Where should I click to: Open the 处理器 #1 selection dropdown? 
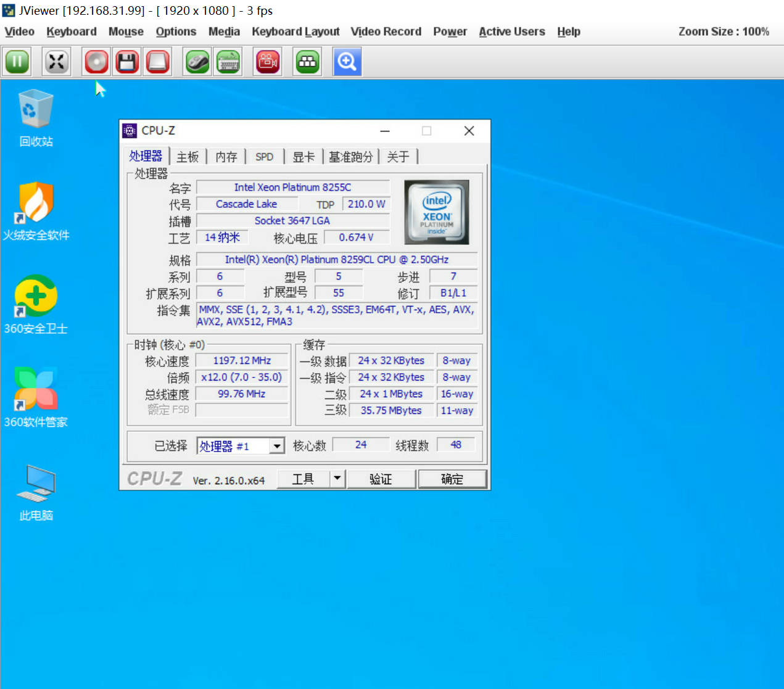[241, 446]
